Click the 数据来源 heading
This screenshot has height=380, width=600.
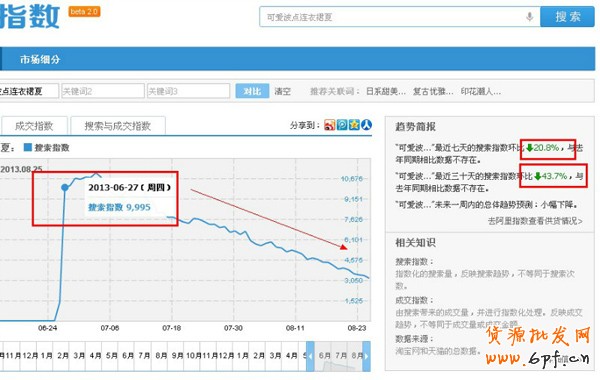click(x=414, y=339)
